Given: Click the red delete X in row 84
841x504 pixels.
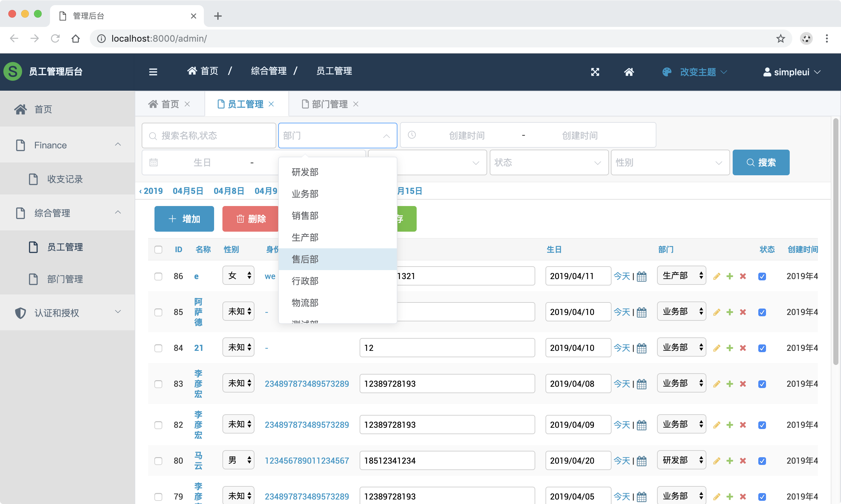Looking at the screenshot, I should (x=743, y=348).
